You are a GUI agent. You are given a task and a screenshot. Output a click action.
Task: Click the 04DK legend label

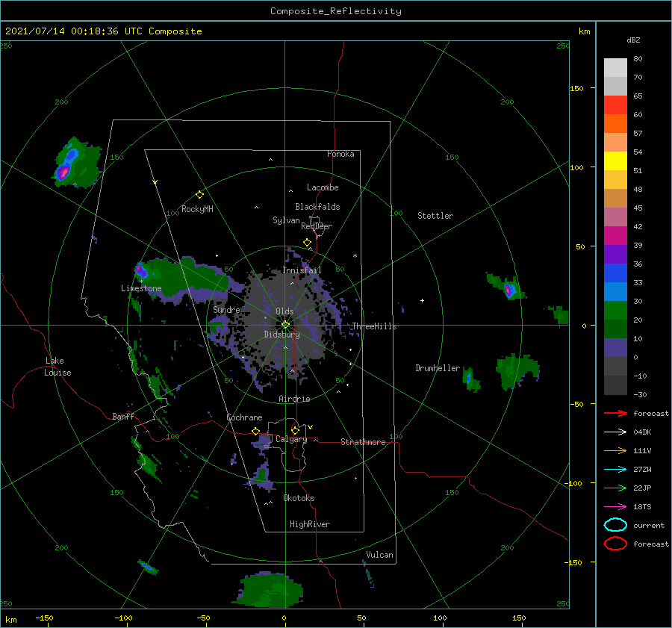coord(642,432)
